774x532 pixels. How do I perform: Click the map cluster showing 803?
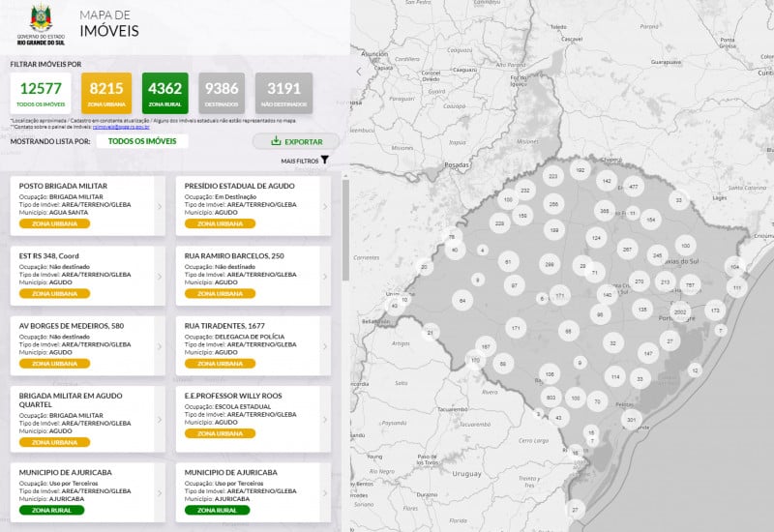coord(551,398)
